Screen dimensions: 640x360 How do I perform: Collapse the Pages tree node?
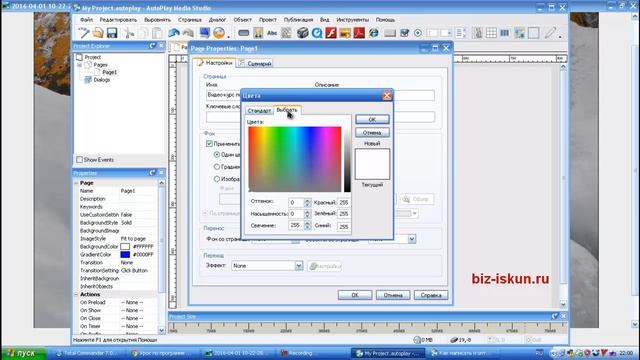point(80,65)
